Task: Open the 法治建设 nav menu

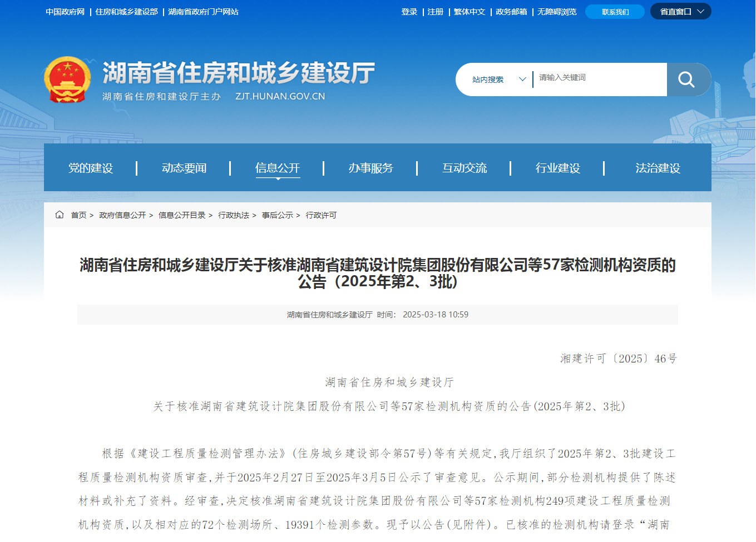Action: [x=658, y=168]
